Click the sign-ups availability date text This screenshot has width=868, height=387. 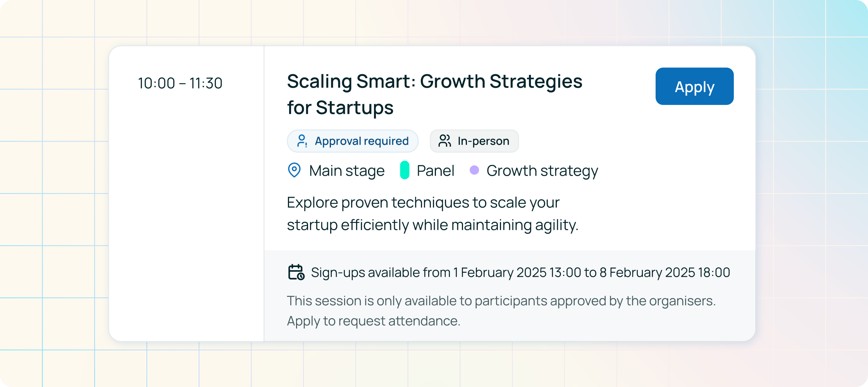point(520,272)
